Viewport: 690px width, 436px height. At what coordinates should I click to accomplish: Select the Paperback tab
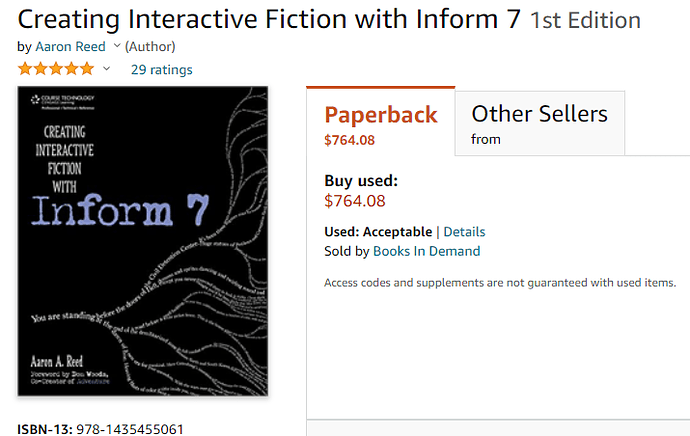pyautogui.click(x=381, y=122)
